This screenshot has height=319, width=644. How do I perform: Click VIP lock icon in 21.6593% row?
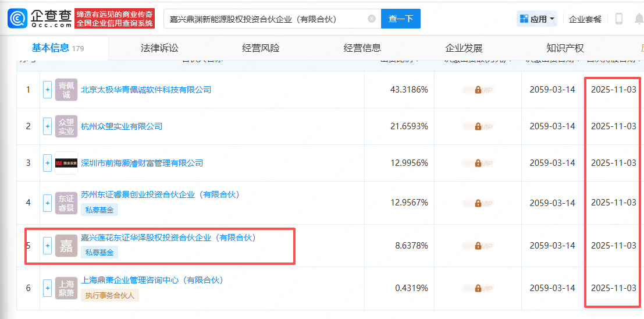tap(478, 127)
